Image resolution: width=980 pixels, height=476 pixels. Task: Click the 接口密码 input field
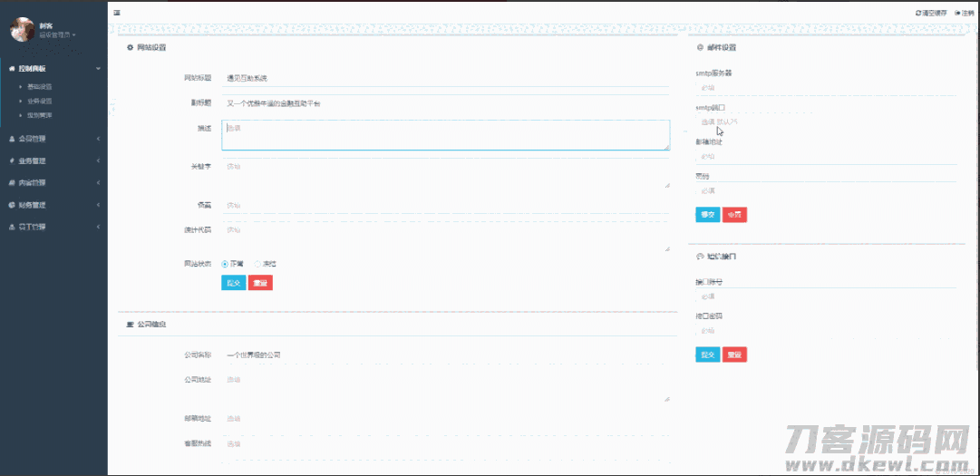tap(826, 330)
